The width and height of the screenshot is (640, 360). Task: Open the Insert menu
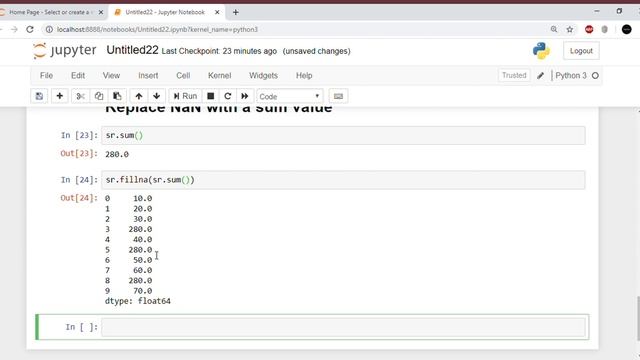pyautogui.click(x=148, y=76)
